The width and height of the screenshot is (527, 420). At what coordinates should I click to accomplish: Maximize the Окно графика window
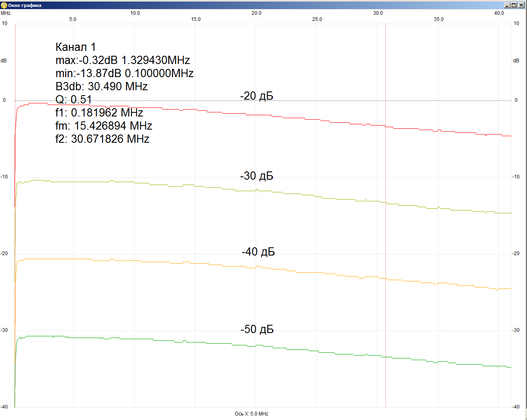coord(514,5)
